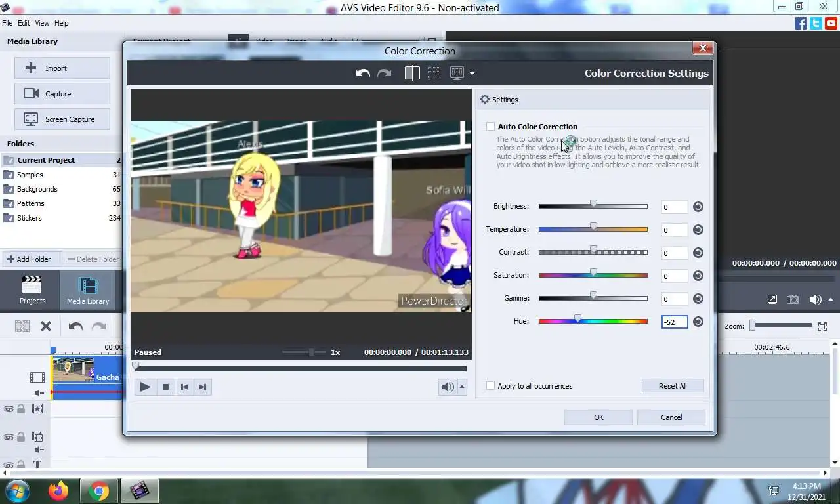
Task: Select the Current Project folder
Action: click(x=62, y=160)
